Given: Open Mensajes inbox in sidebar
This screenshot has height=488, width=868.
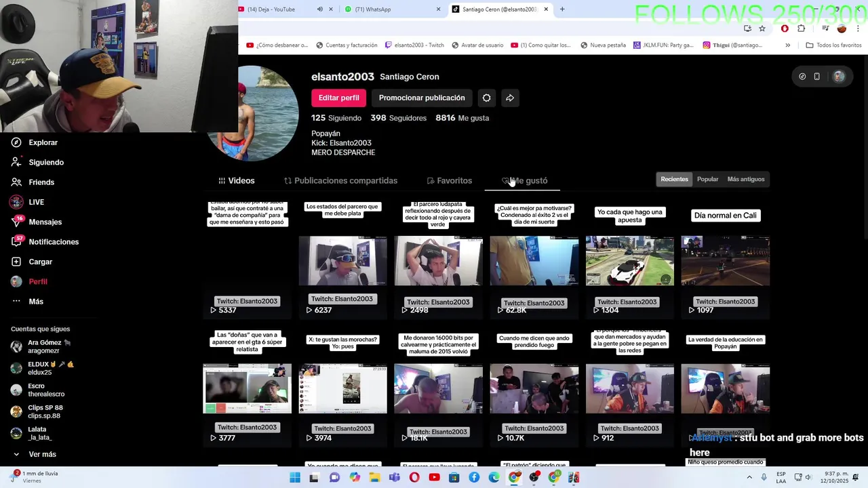Looking at the screenshot, I should coord(37,222).
